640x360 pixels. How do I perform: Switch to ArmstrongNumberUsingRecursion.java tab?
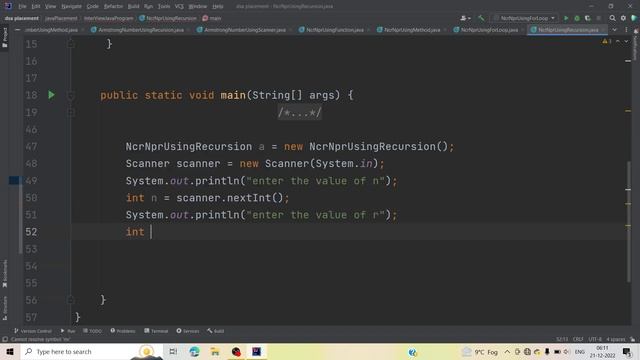138,30
